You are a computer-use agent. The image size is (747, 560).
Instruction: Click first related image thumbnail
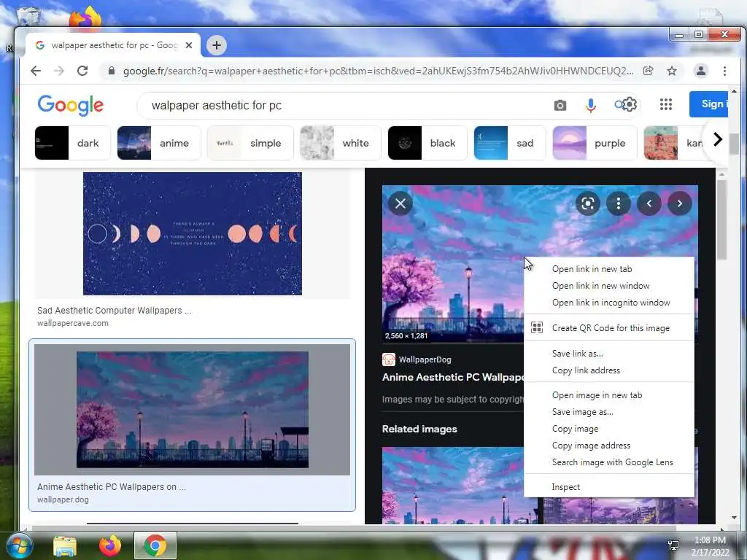tap(460, 485)
